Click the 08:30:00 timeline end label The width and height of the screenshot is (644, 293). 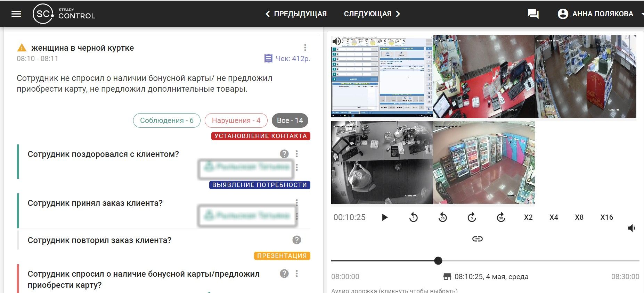[625, 277]
